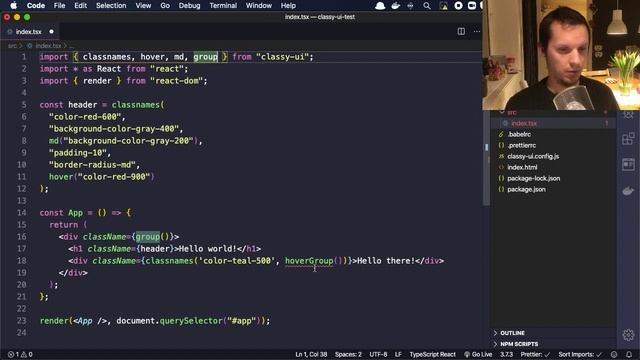Open Spotlight search in macOS menu bar
Viewport: 640px width, 360px height.
427,6
